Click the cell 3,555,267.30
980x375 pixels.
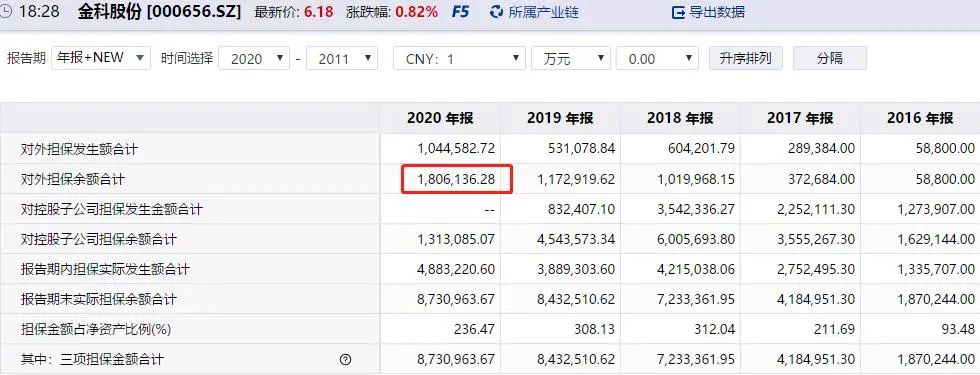(816, 239)
